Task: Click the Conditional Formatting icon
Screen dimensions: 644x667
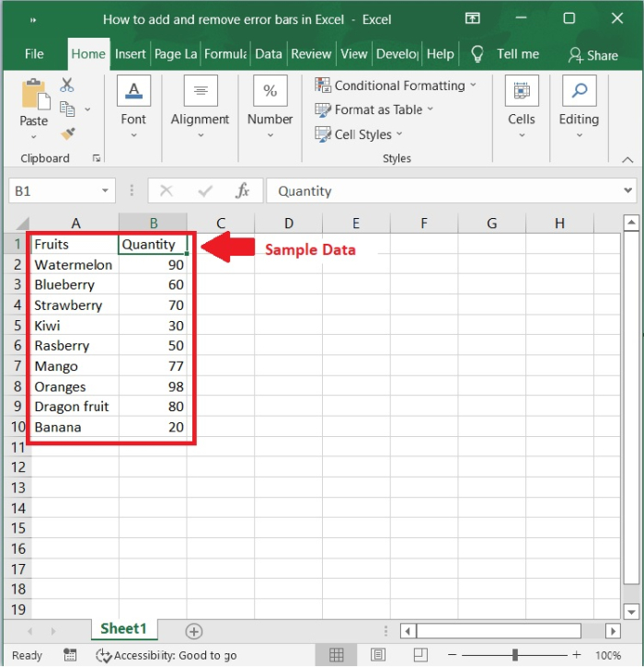Action: coord(323,85)
